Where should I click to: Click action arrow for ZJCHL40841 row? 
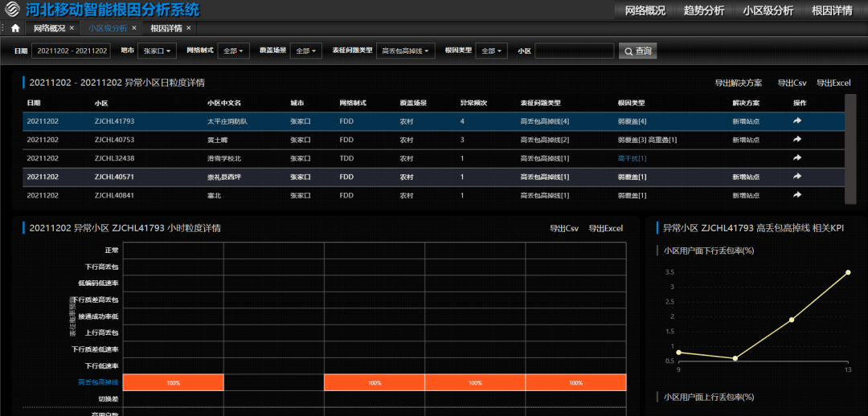tap(797, 194)
